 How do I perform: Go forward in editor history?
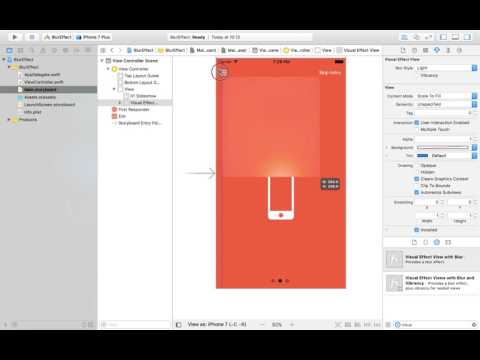tap(120, 50)
